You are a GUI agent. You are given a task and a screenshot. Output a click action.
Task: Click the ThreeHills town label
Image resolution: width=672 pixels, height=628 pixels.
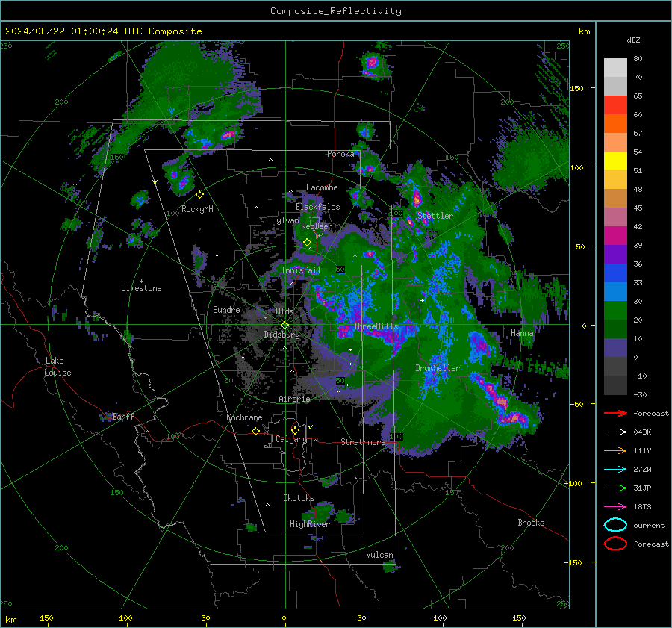click(376, 326)
